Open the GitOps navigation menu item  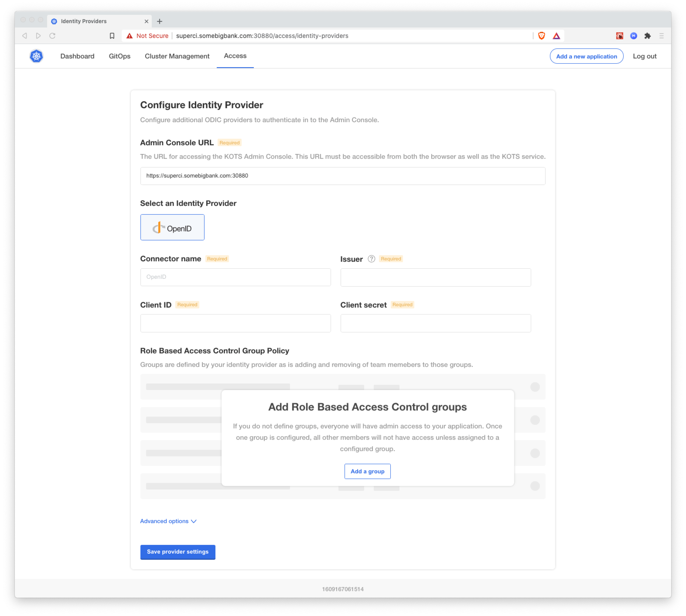pos(119,56)
